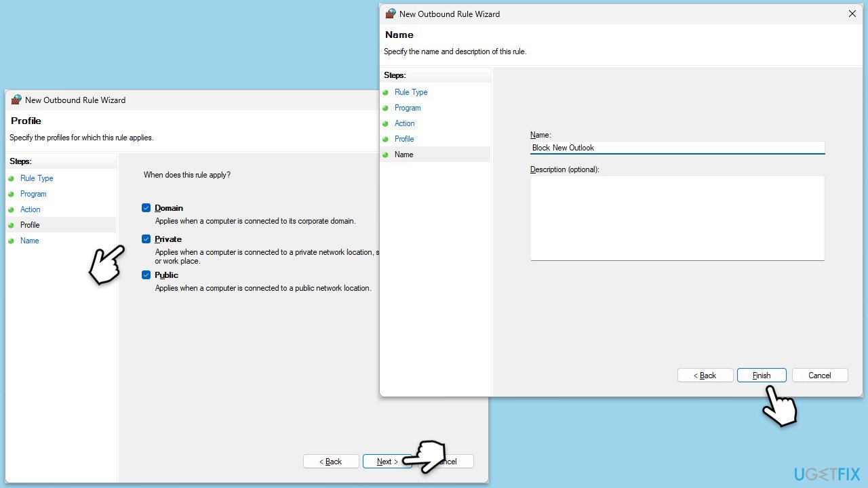This screenshot has height=488, width=868.
Task: Click the Profile wizard title bar text
Action: [x=75, y=100]
